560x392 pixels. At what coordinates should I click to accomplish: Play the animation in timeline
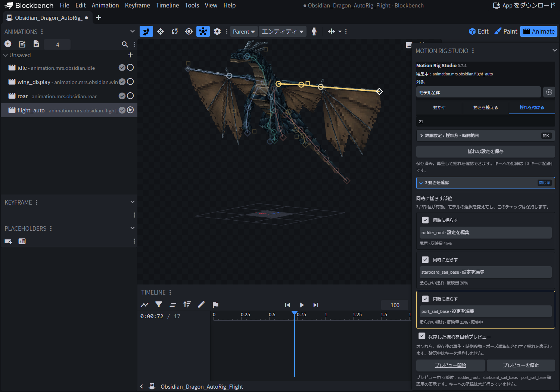pos(302,305)
